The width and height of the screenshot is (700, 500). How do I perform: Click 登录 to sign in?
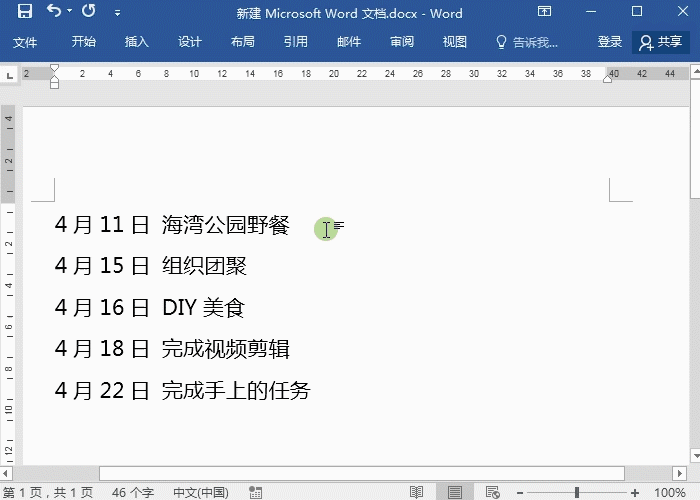point(610,42)
